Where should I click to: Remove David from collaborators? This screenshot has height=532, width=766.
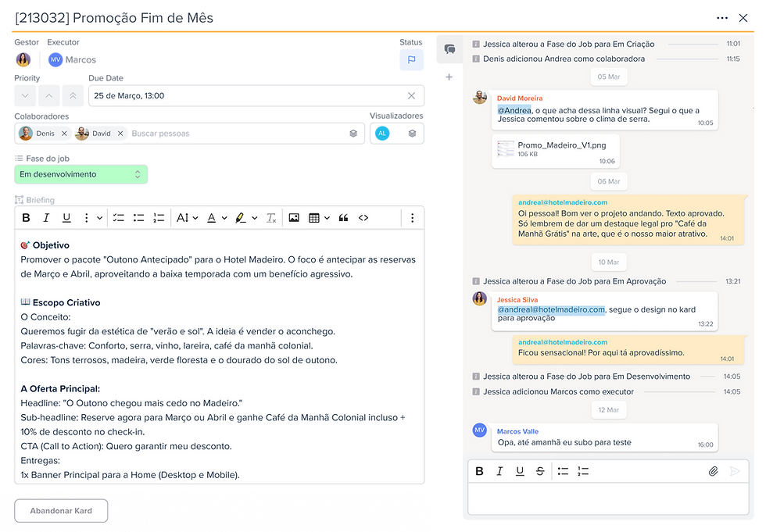point(120,134)
